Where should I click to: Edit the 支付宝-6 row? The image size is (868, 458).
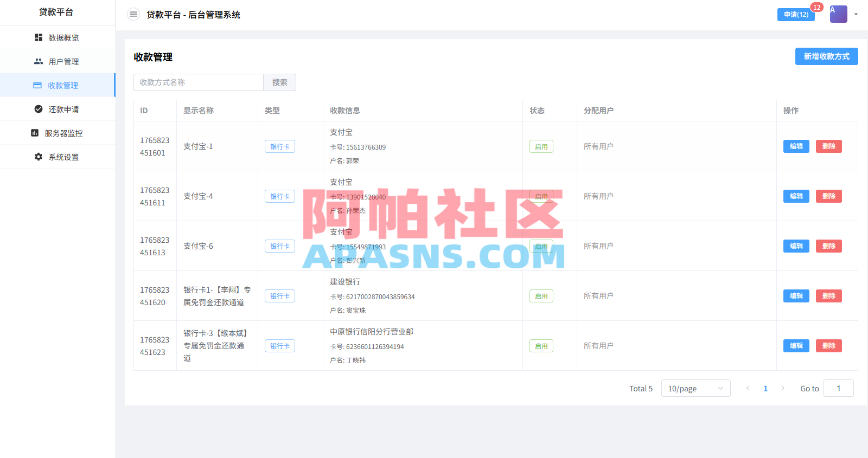796,246
